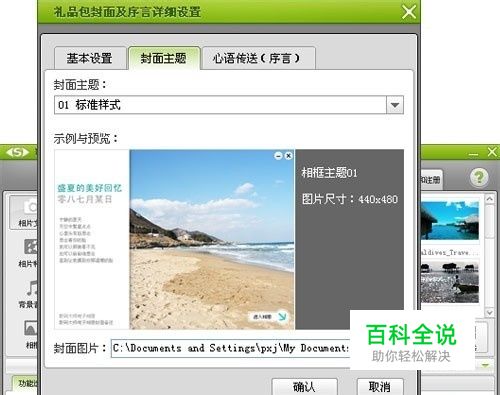Click the 取消 button
The image size is (500, 395).
(380, 387)
